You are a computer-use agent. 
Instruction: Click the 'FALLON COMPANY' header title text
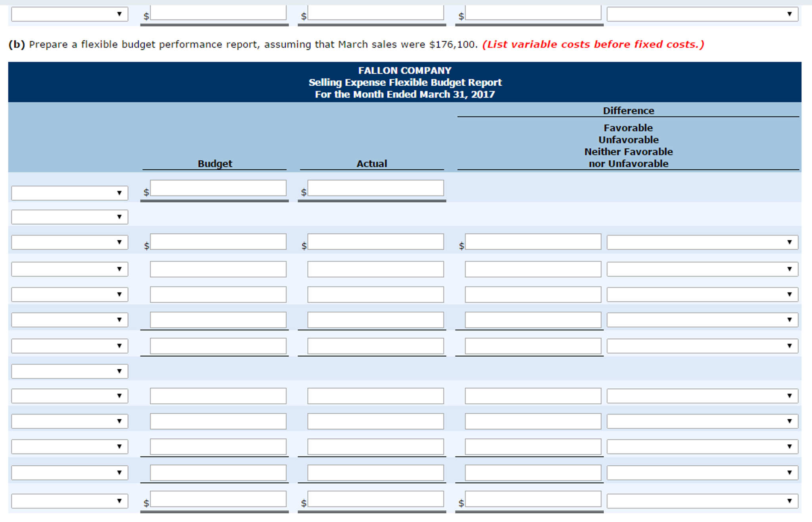click(x=404, y=71)
